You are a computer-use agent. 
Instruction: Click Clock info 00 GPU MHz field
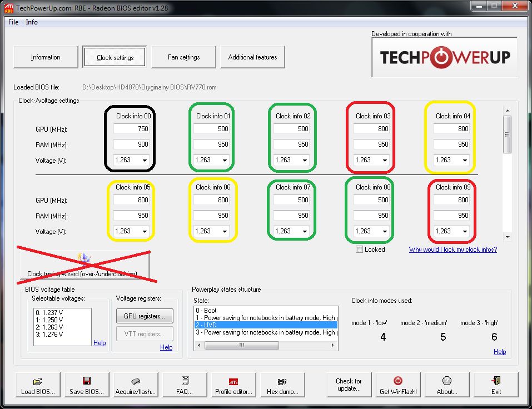[131, 129]
